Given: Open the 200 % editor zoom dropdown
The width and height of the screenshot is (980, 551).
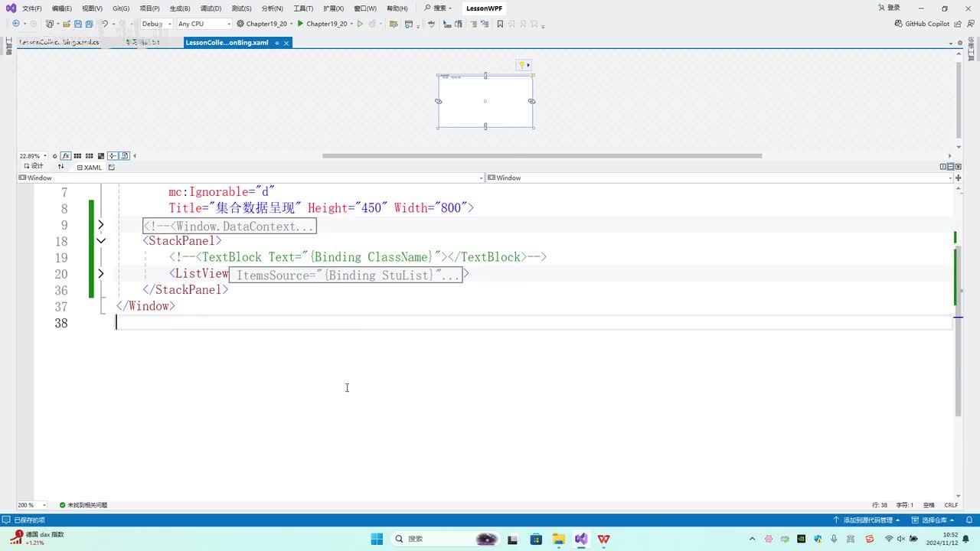Looking at the screenshot, I should (x=31, y=505).
